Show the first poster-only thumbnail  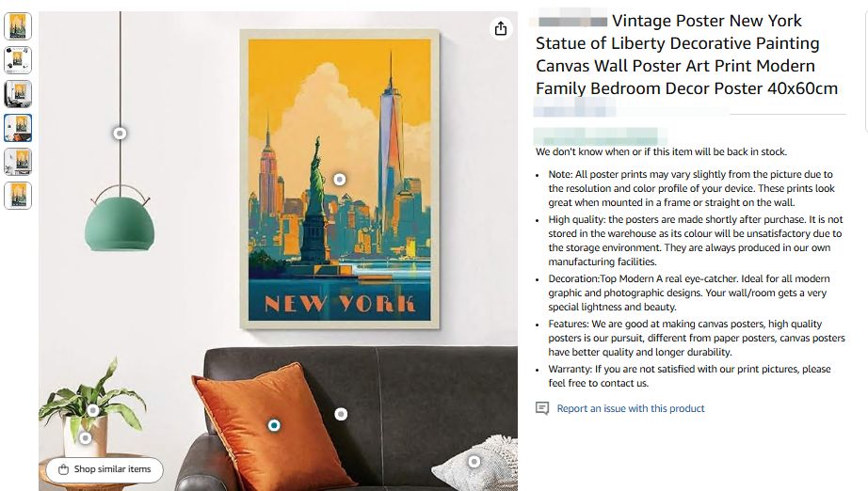(18, 26)
